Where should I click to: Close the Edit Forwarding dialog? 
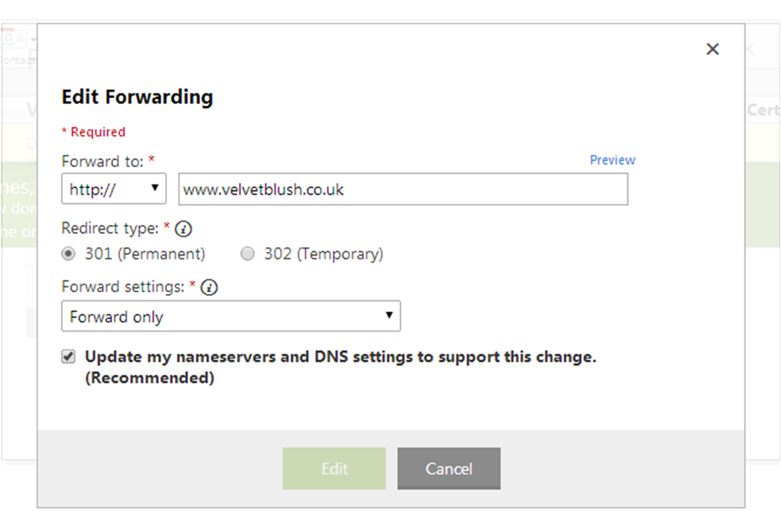[712, 49]
